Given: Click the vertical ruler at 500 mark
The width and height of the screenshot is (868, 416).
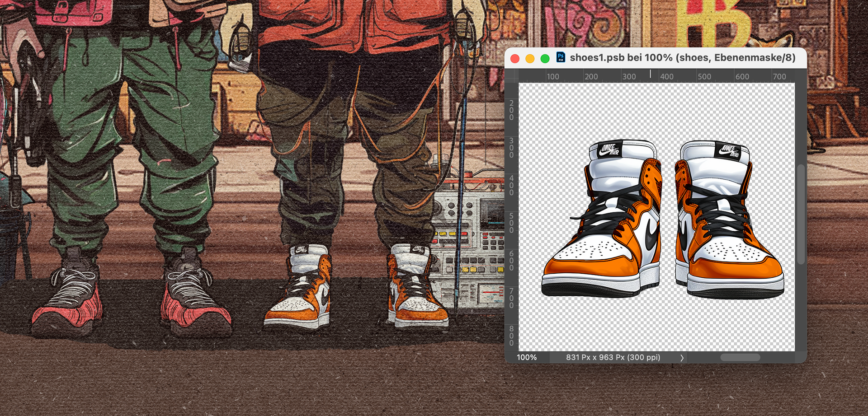Looking at the screenshot, I should point(511,223).
